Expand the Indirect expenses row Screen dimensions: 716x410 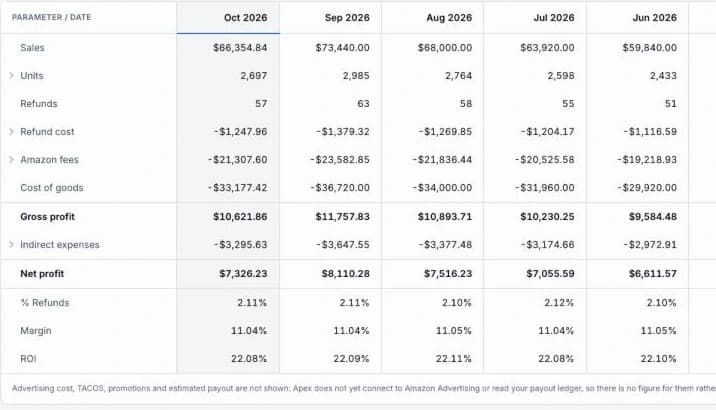11,245
